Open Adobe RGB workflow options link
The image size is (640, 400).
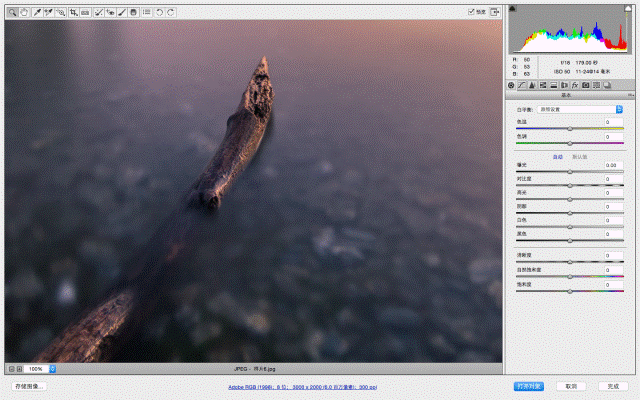point(301,385)
